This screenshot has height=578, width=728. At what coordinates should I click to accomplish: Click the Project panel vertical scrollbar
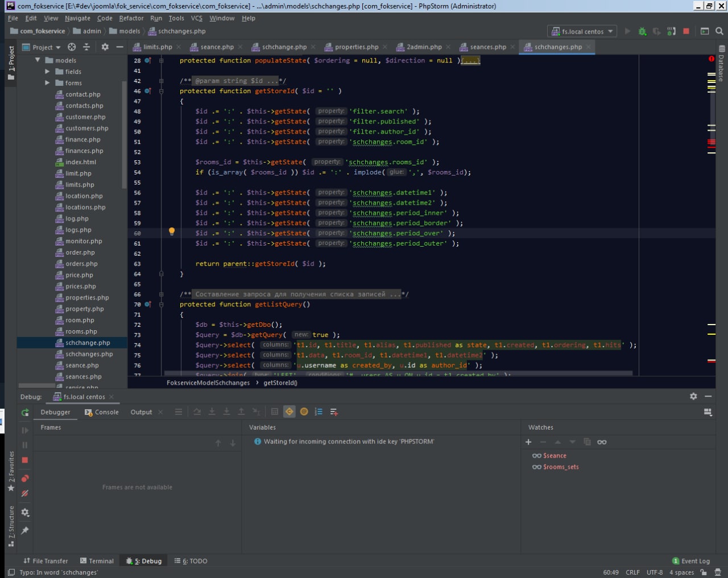tap(124, 134)
